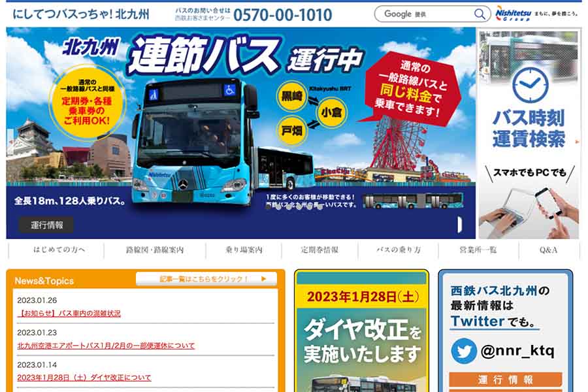The height and width of the screenshot is (392, 588).
Task: Click the 0570-00-1010 phone number
Action: 282,15
